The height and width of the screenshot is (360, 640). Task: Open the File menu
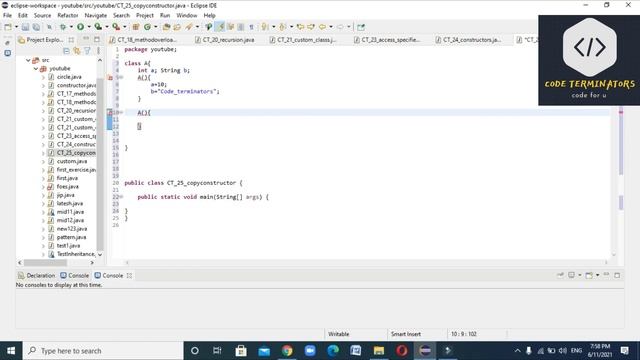7,16
